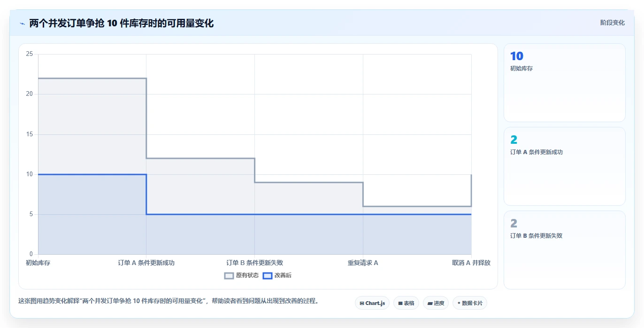Select the 数据卡片 tag button

(x=469, y=303)
